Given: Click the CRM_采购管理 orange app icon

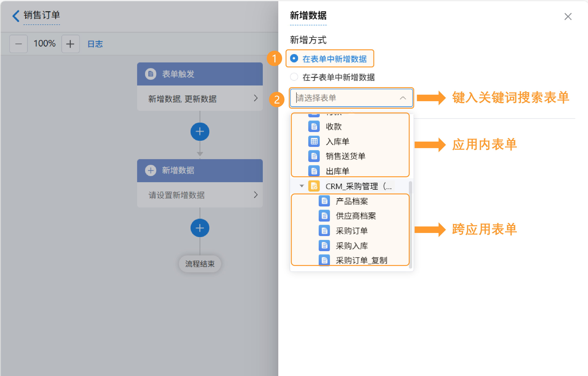Looking at the screenshot, I should (x=314, y=186).
